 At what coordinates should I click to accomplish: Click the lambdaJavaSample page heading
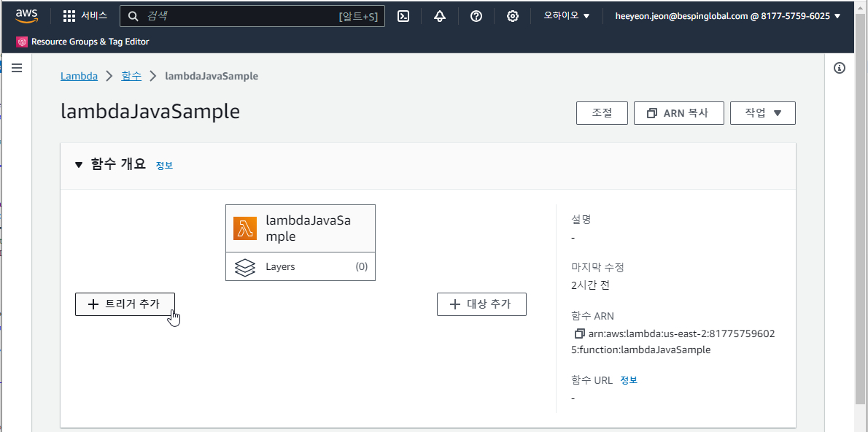point(150,112)
